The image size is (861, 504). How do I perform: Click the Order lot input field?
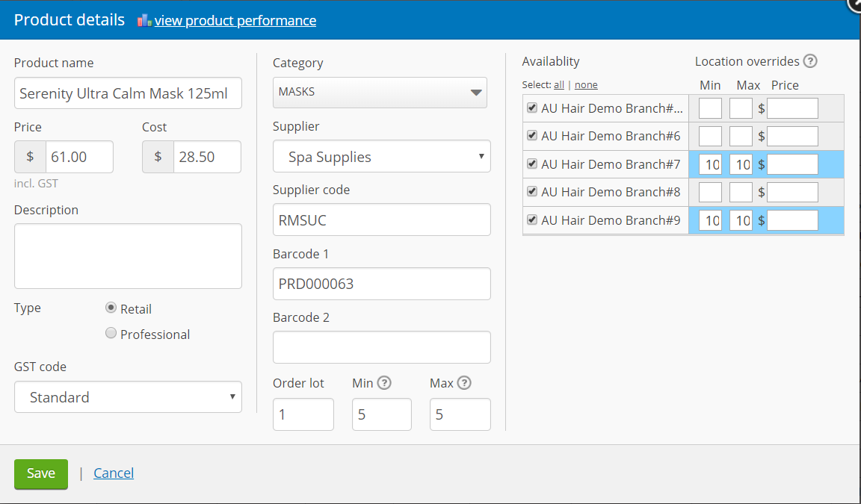pos(303,414)
